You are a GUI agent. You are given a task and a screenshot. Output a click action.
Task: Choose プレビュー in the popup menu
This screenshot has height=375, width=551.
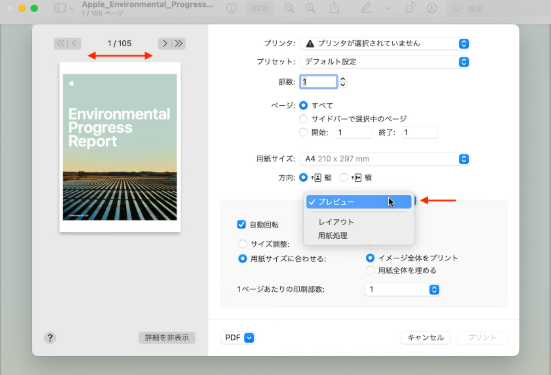click(359, 202)
